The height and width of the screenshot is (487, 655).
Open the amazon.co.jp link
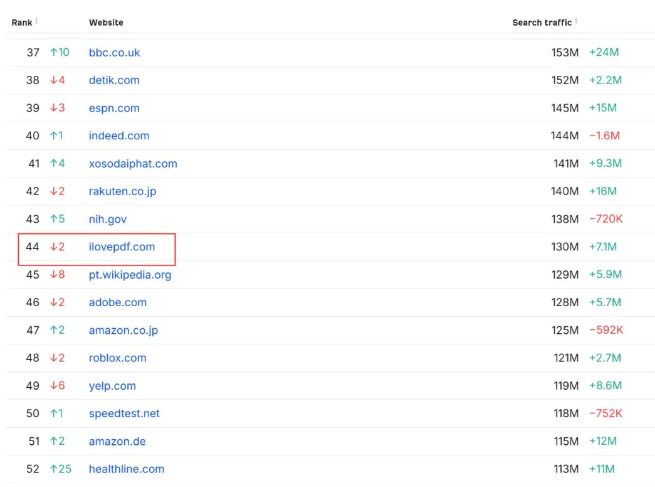point(123,330)
